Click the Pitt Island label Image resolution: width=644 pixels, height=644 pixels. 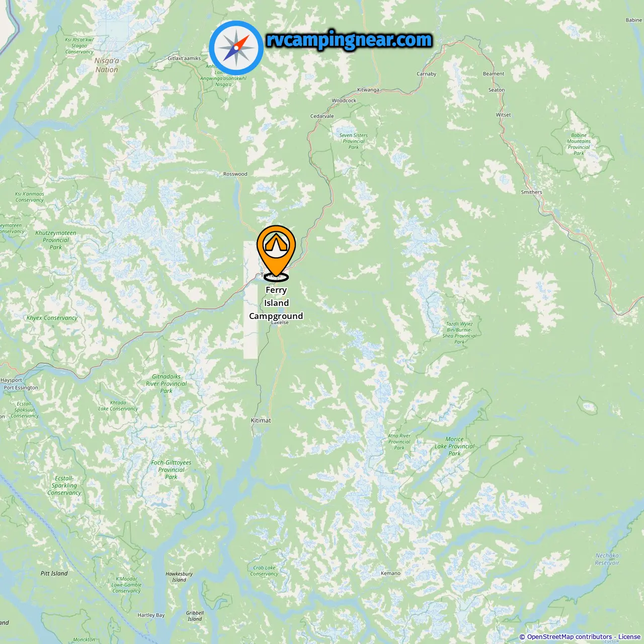[54, 574]
